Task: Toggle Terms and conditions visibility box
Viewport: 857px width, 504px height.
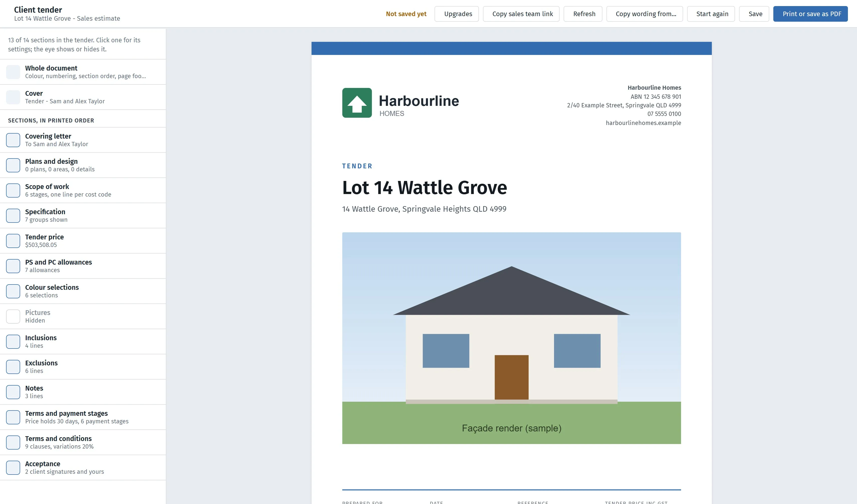Action: coord(13,442)
